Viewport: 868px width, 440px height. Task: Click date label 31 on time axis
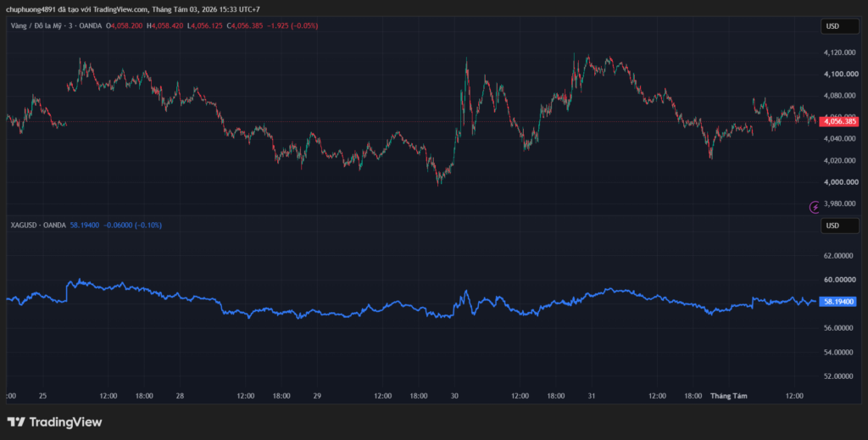[592, 396]
